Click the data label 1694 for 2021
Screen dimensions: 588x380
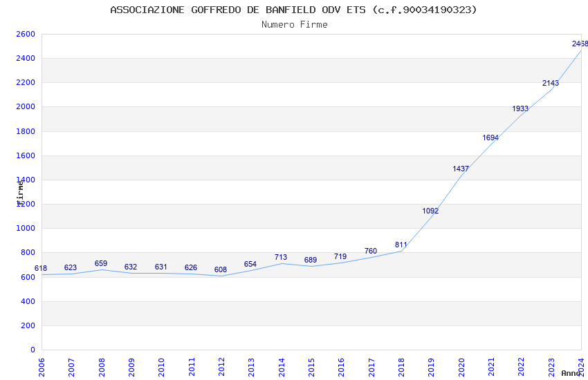[x=490, y=137]
